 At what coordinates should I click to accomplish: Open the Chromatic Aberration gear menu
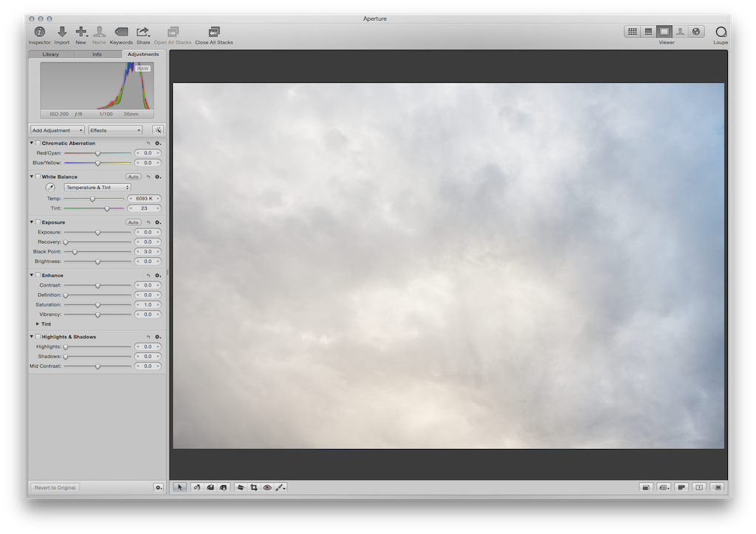[158, 143]
